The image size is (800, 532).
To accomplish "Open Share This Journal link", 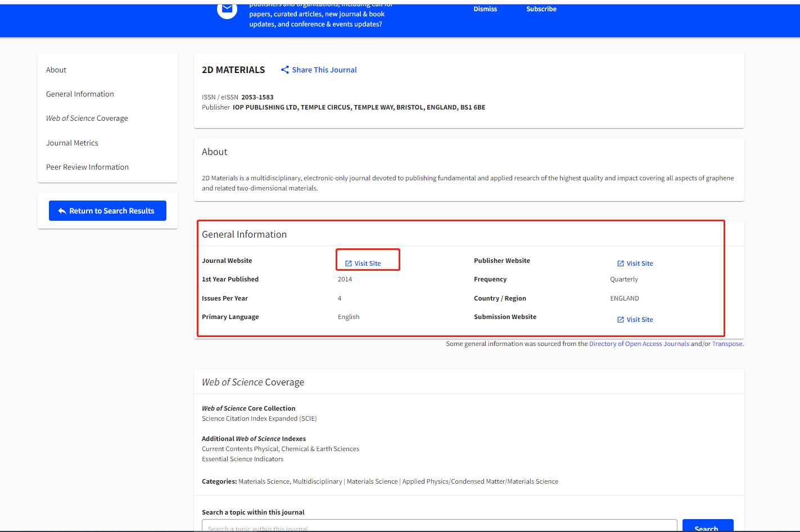I will [324, 70].
